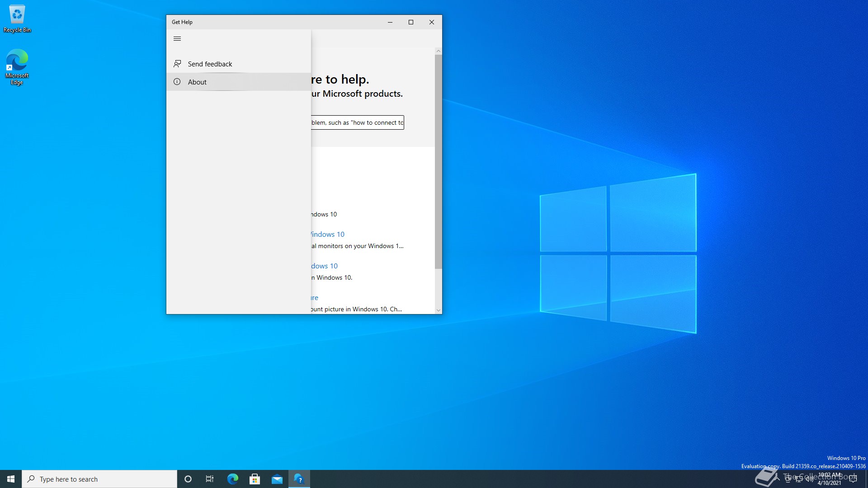Open the 'dows 10' help article link
Screen dimensions: 868x488
click(324, 266)
